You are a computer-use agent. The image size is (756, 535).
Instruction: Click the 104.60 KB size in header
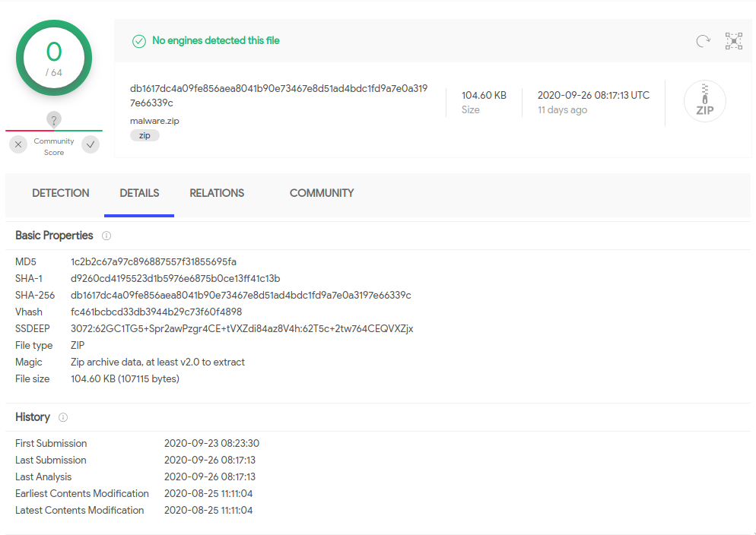484,95
